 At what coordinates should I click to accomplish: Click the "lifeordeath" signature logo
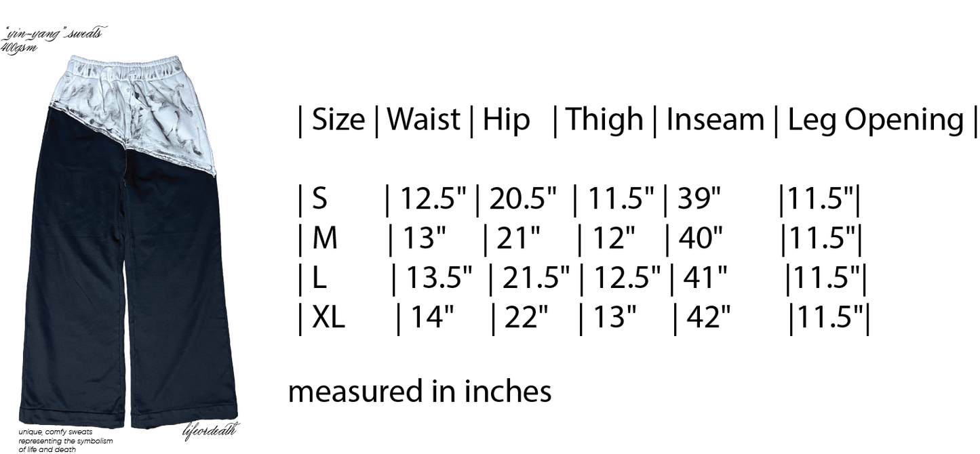click(x=211, y=431)
